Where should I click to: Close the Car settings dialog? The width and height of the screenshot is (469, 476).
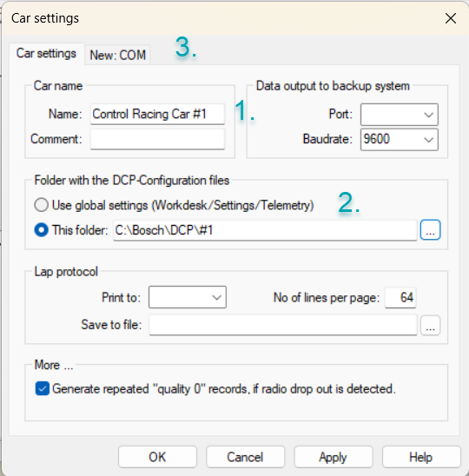point(451,18)
